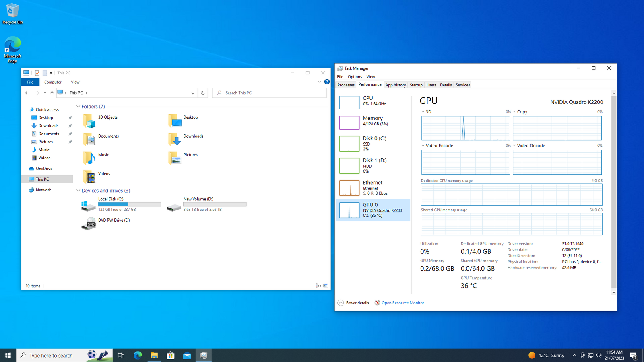Open the Options menu in Task Manager
The height and width of the screenshot is (362, 644).
[x=355, y=77]
